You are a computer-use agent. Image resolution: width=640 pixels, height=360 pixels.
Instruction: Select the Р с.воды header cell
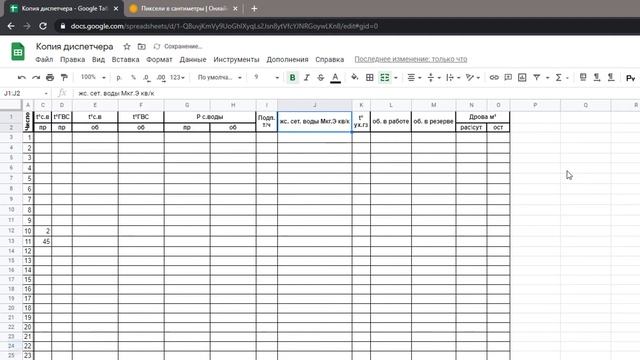(x=210, y=117)
